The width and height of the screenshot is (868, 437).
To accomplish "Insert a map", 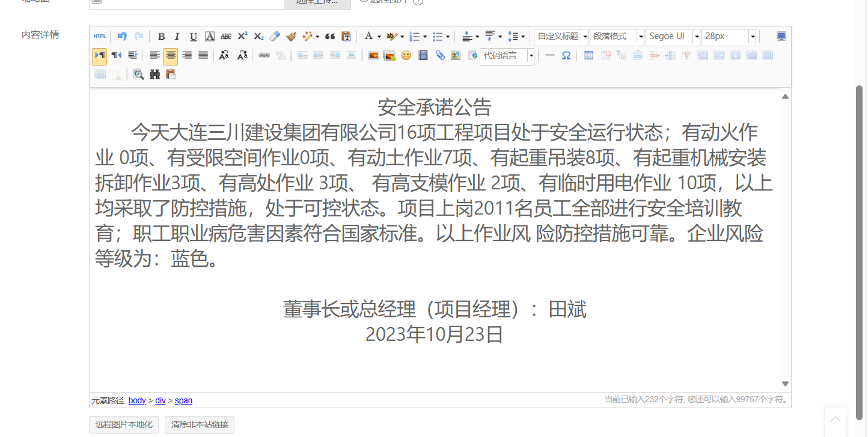I will coord(456,56).
